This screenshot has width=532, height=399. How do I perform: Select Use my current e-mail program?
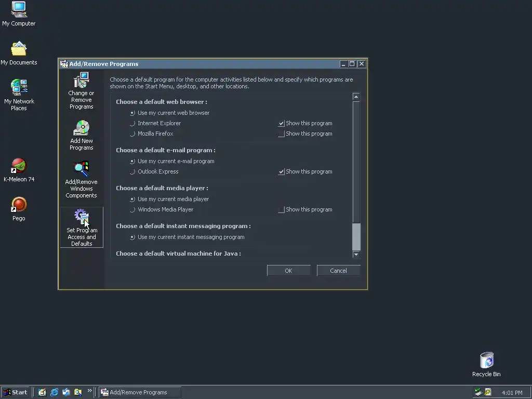pyautogui.click(x=172, y=162)
